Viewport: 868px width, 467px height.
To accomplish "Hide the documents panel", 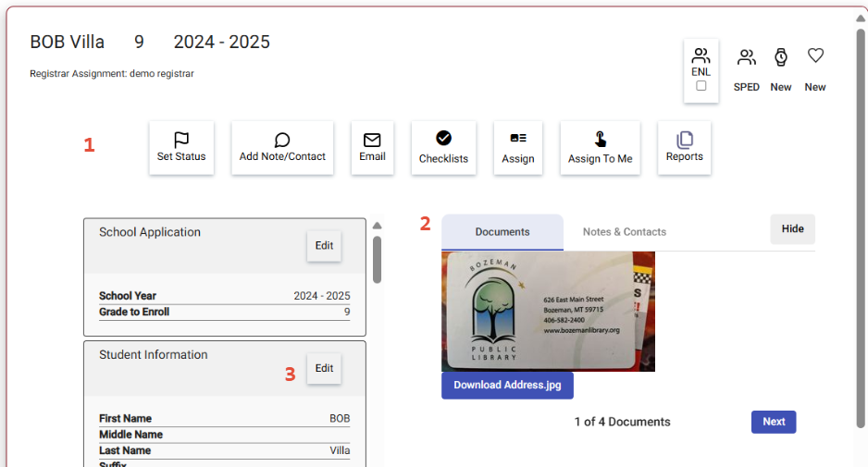I will (x=793, y=229).
